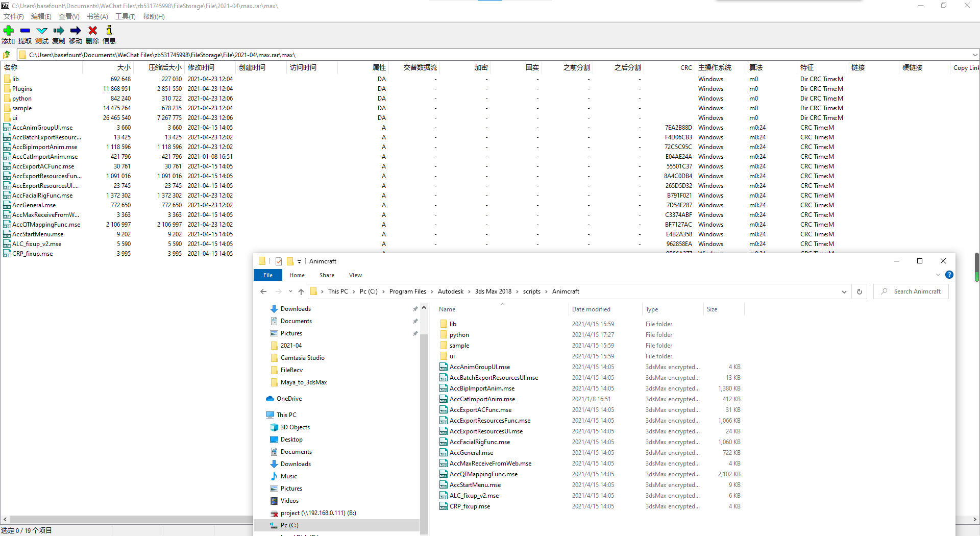Sort 7-Zip list by CRC column

[x=669, y=67]
